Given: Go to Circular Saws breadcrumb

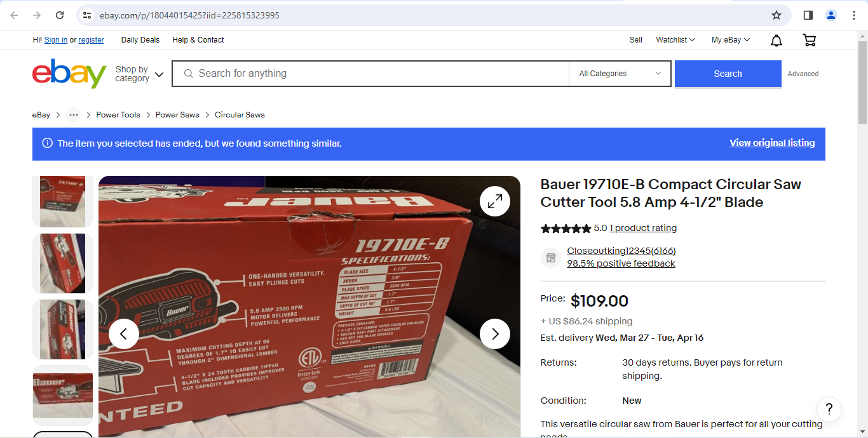Looking at the screenshot, I should 240,115.
